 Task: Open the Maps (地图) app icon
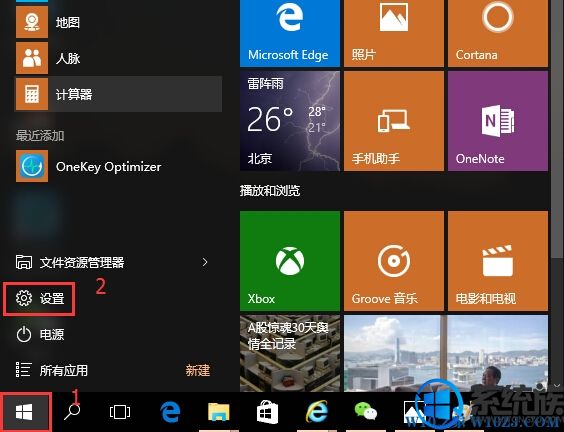(x=32, y=22)
